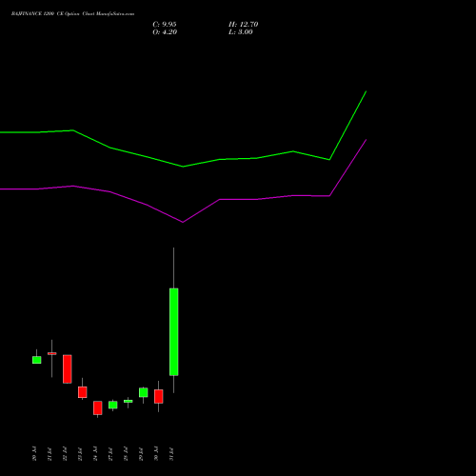Click the 27 Jul axis date label

click(110, 454)
